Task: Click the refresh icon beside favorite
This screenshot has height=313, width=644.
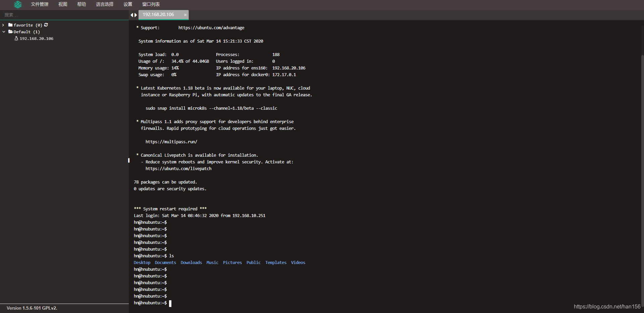Action: tap(46, 25)
